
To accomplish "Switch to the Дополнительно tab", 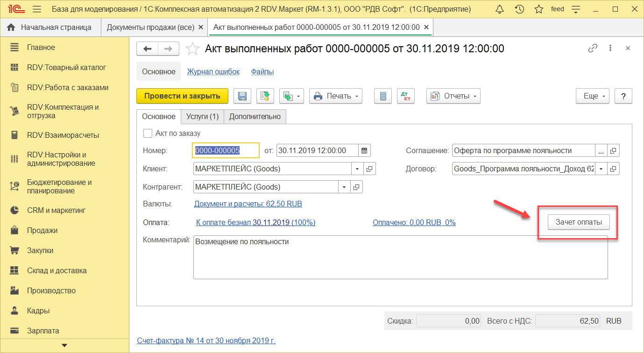I will pyautogui.click(x=255, y=116).
